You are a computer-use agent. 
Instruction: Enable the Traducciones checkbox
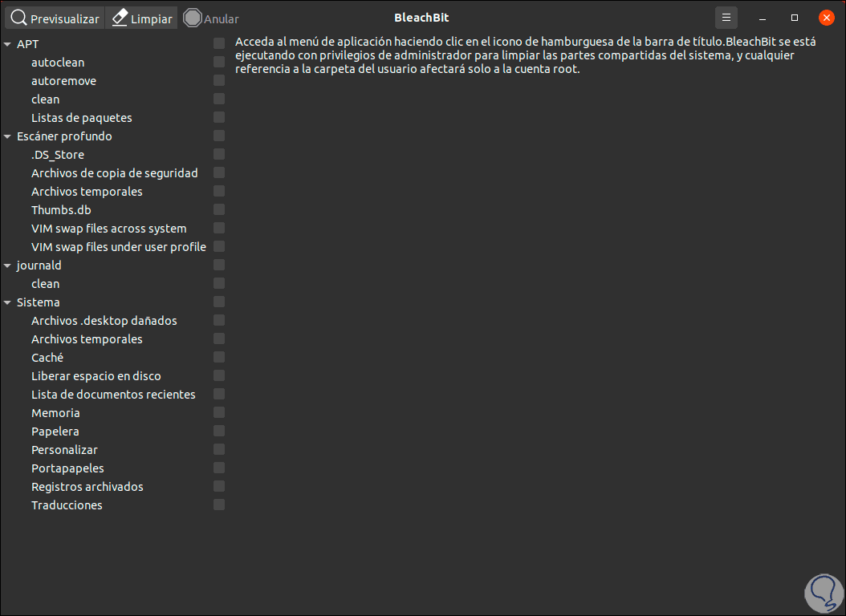tap(219, 505)
